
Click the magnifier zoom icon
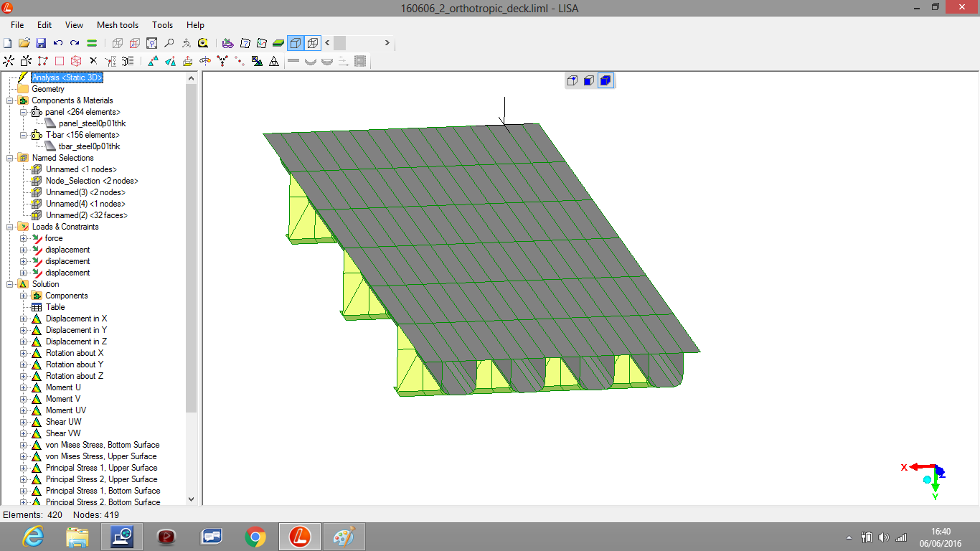(x=169, y=43)
